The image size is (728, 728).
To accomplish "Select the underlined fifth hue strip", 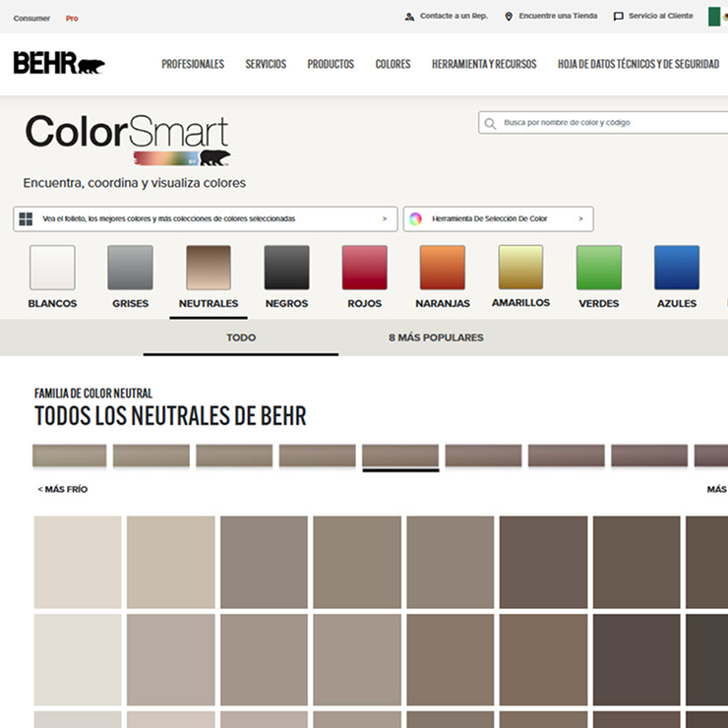I will pos(400,455).
